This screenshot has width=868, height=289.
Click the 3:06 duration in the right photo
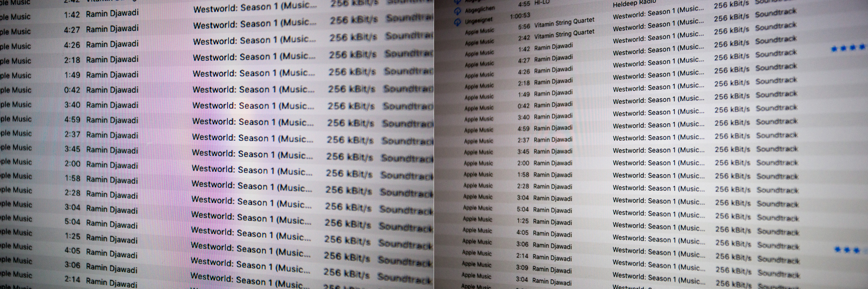[522, 244]
